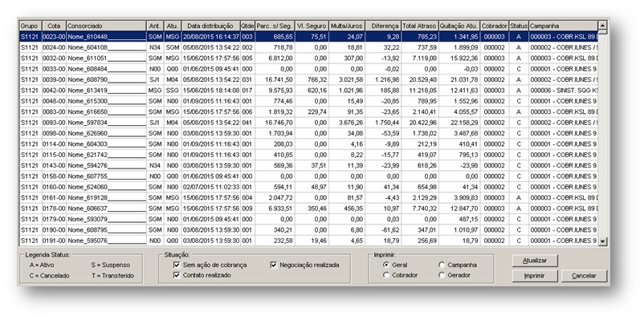644x320 pixels.
Task: Click scrollbar up arrow of table
Action: (x=602, y=25)
